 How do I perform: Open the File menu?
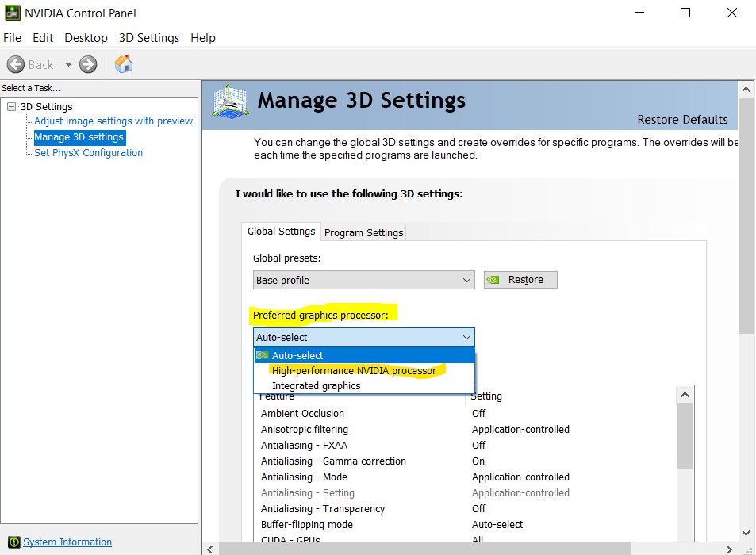coord(12,38)
